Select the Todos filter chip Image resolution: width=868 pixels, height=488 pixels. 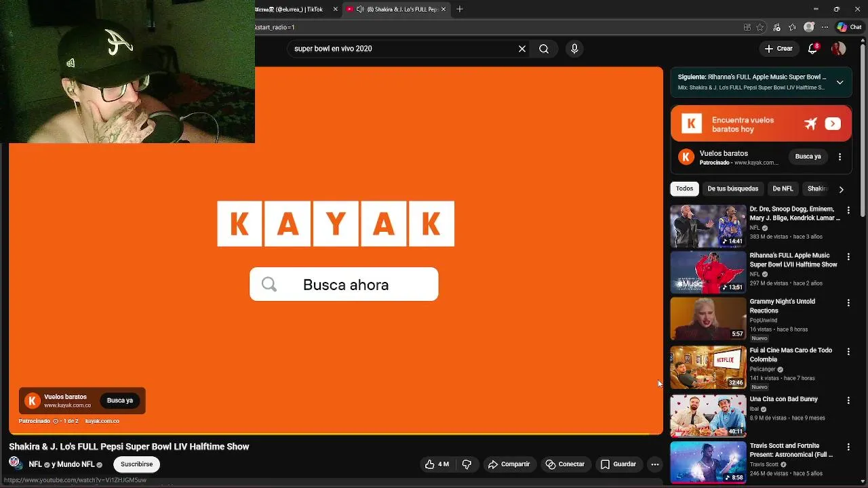tap(684, 188)
